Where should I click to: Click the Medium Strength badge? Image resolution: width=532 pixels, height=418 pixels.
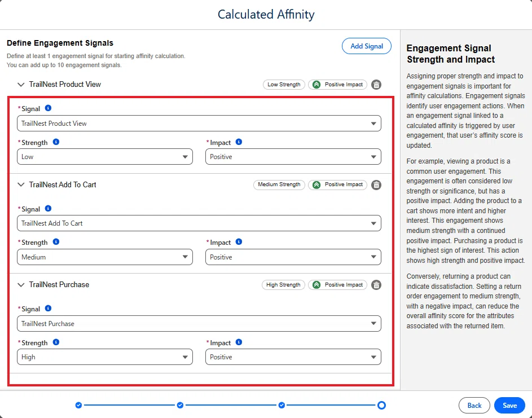pyautogui.click(x=279, y=184)
